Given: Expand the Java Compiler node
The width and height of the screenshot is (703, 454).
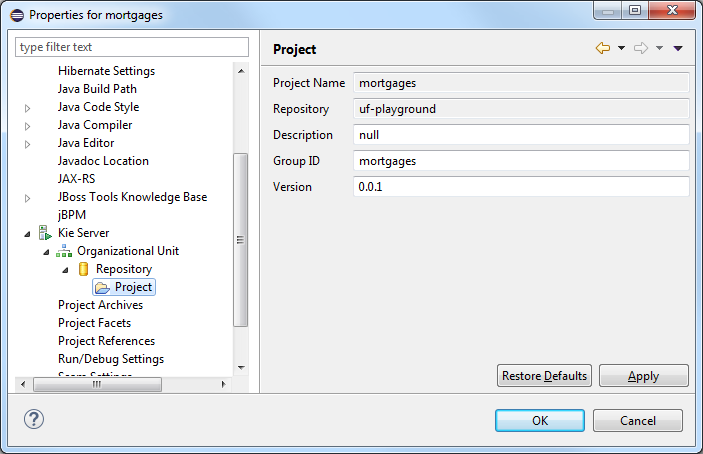Looking at the screenshot, I should coord(28,125).
